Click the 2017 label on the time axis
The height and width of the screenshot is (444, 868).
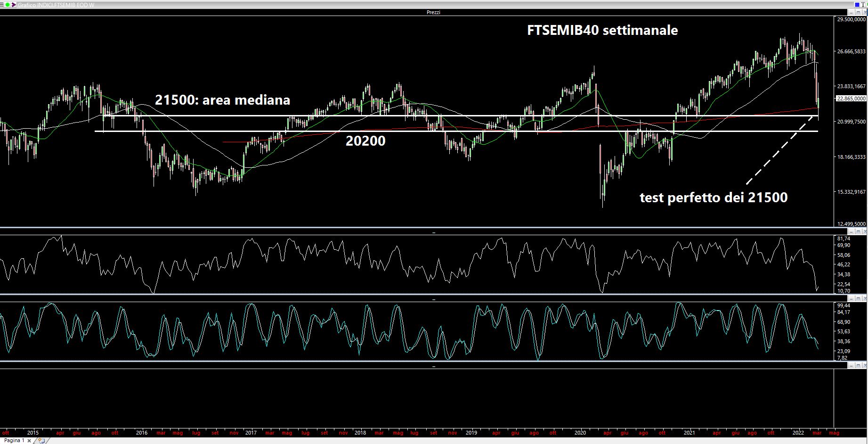click(251, 432)
